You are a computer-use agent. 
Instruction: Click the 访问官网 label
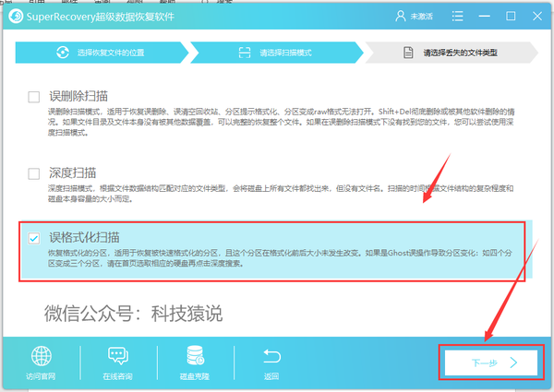41,376
